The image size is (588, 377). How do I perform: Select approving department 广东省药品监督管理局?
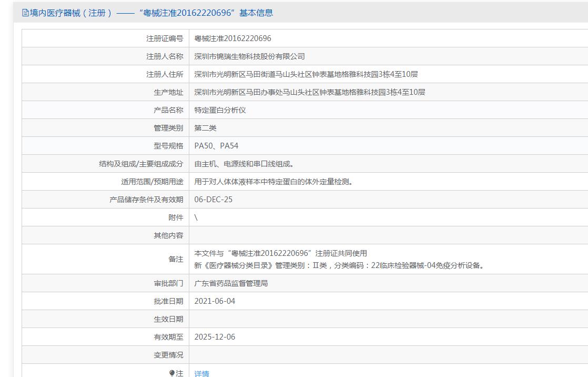[231, 283]
